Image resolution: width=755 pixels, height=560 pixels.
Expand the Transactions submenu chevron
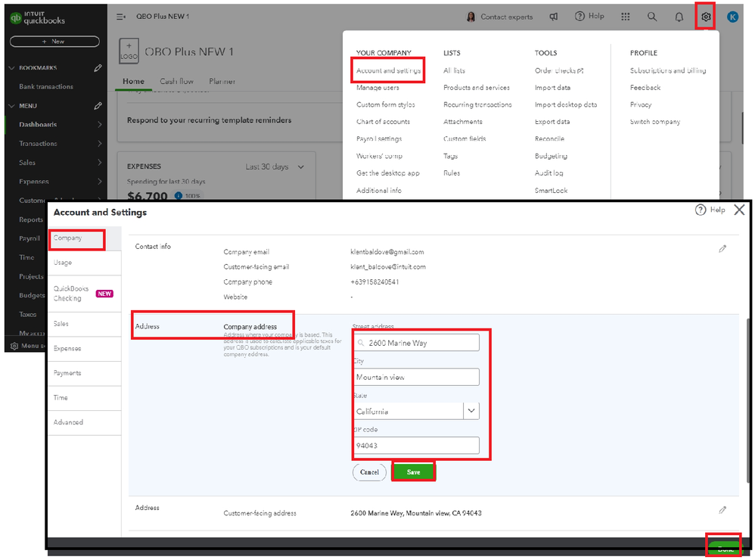coord(100,144)
